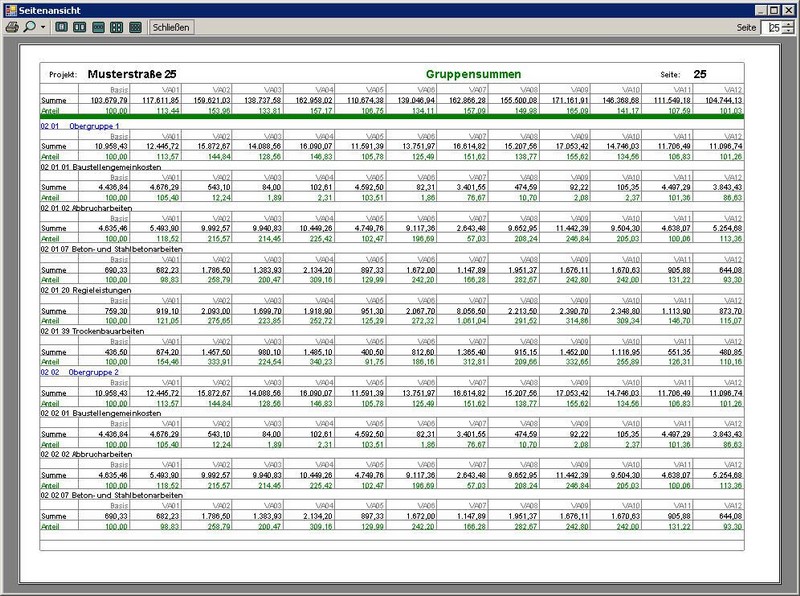Click the magnifying glass zoom icon
Viewport: 800px width, 596px height.
coord(29,27)
